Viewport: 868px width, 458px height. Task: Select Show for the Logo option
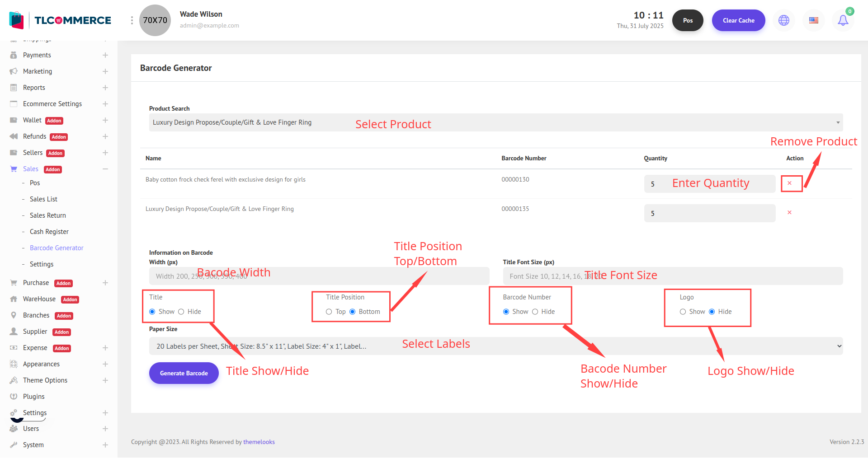tap(683, 312)
